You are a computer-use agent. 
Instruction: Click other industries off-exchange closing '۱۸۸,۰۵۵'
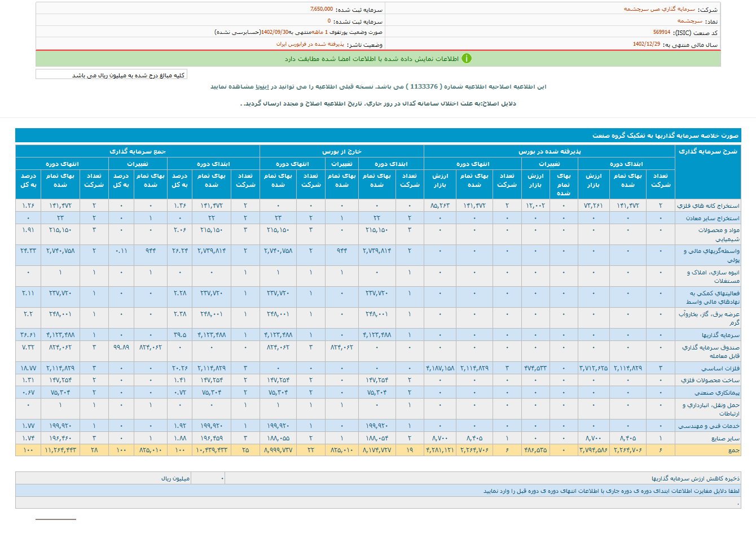(x=278, y=438)
